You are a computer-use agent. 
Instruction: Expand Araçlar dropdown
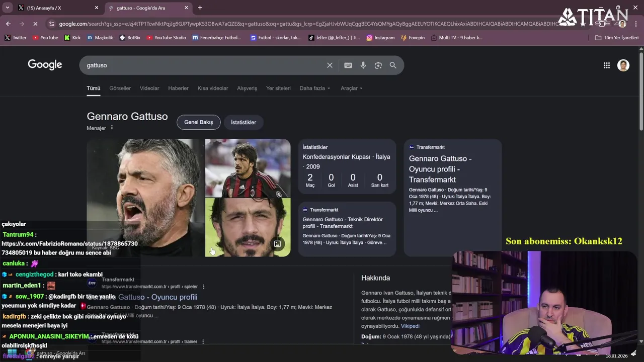pyautogui.click(x=351, y=88)
